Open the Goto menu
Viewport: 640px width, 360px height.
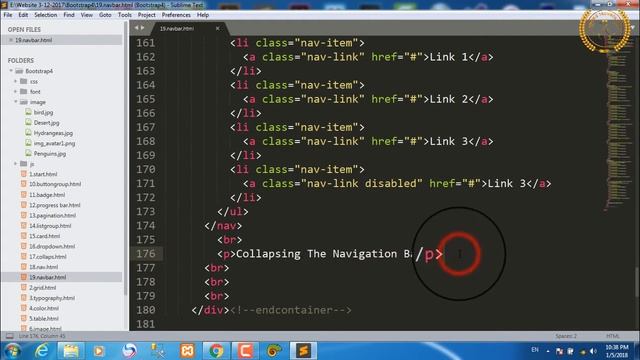pos(105,15)
